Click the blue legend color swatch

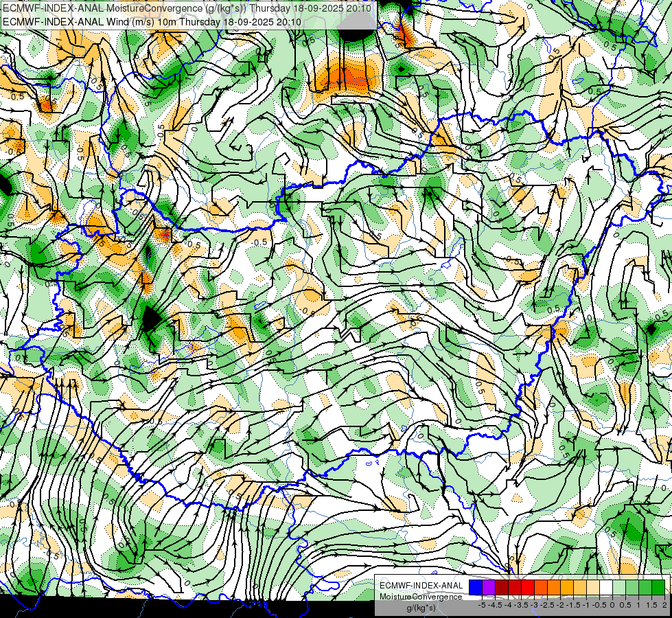pyautogui.click(x=476, y=587)
